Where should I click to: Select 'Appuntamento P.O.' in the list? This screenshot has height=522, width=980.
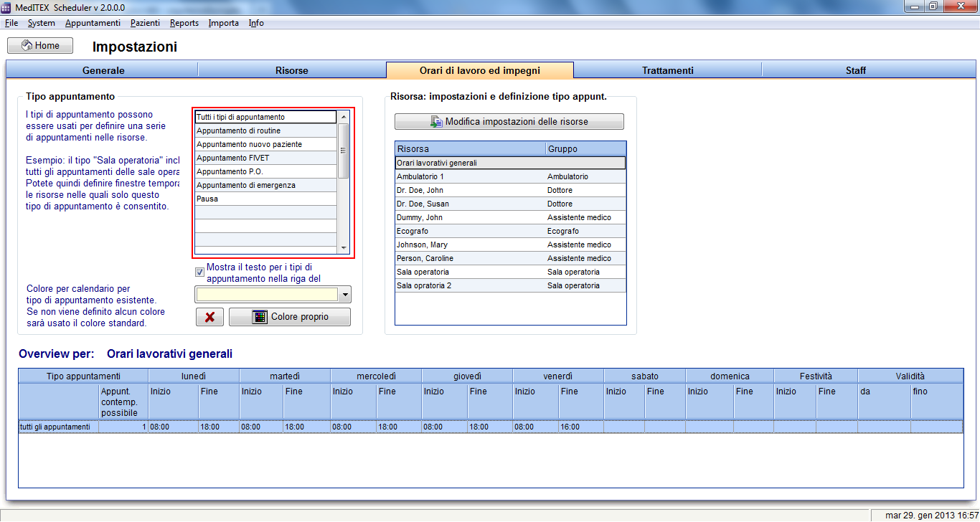pyautogui.click(x=265, y=171)
